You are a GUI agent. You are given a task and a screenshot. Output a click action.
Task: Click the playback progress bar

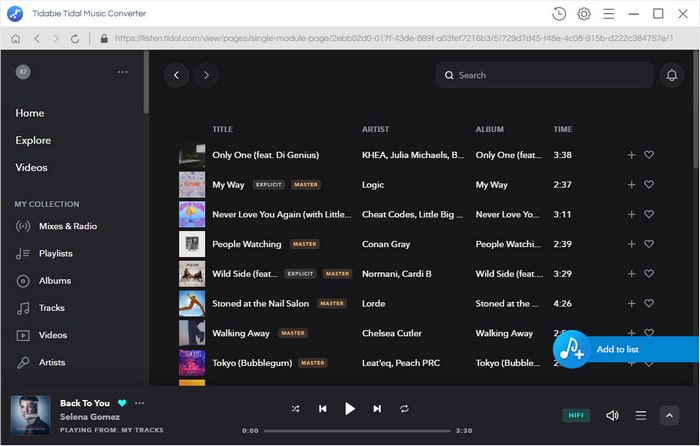357,431
